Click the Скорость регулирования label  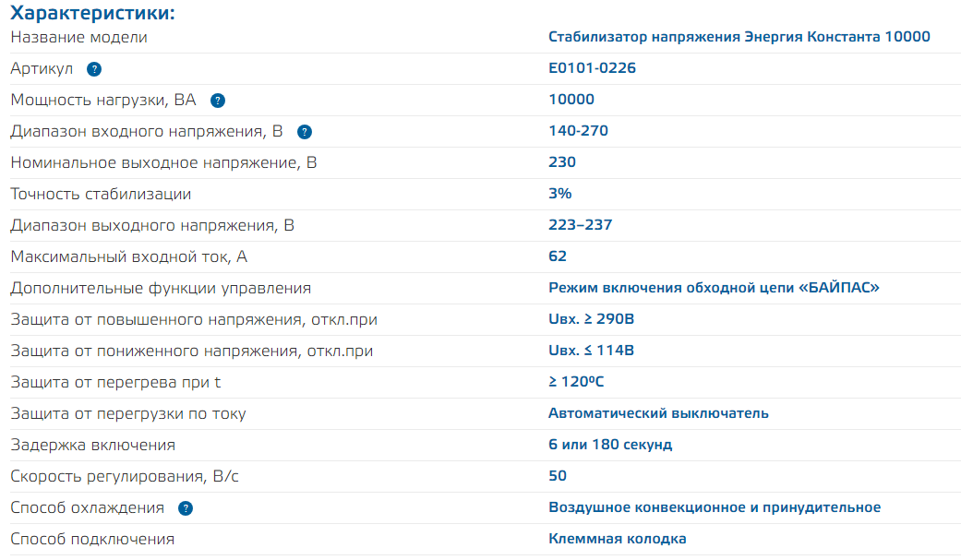coord(125,476)
